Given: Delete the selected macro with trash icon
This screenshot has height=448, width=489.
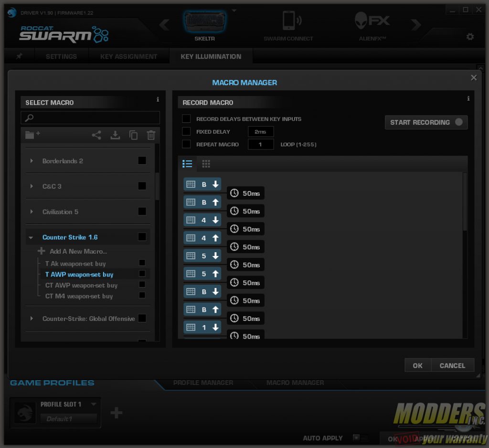Looking at the screenshot, I should click(151, 135).
